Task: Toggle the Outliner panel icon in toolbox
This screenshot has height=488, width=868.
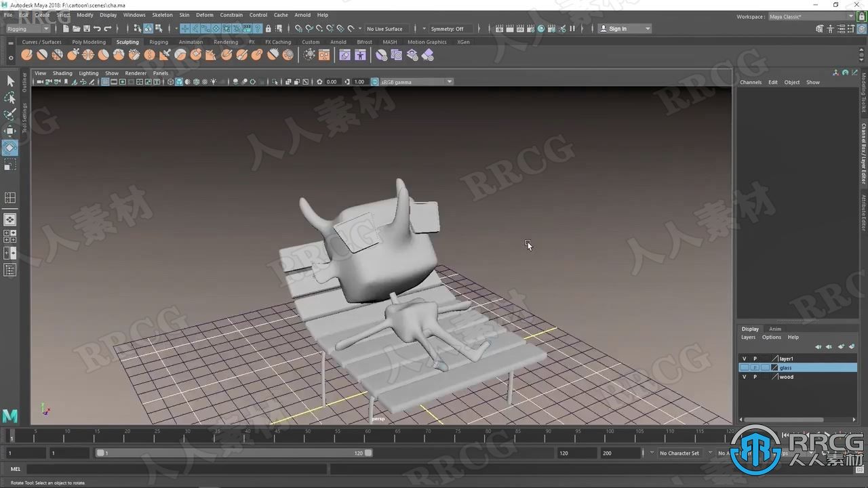Action: coord(10,270)
